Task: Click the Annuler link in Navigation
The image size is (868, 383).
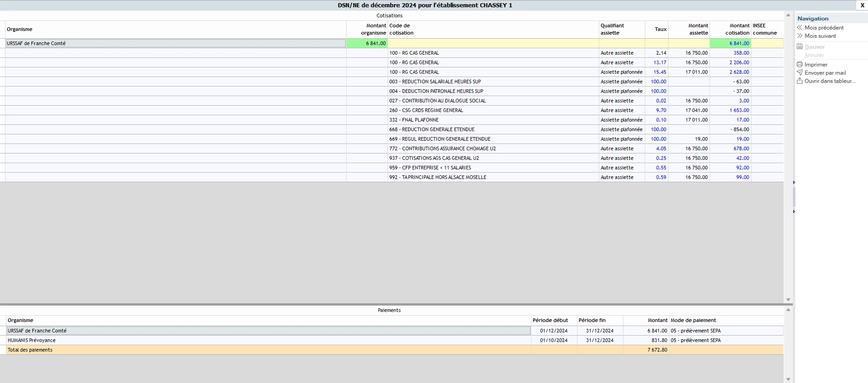Action: [814, 55]
